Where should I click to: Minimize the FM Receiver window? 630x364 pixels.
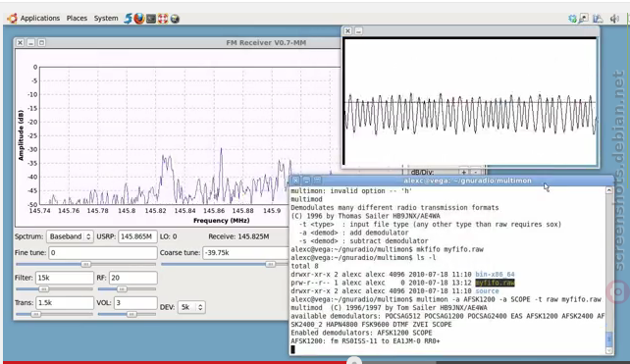[x=30, y=42]
